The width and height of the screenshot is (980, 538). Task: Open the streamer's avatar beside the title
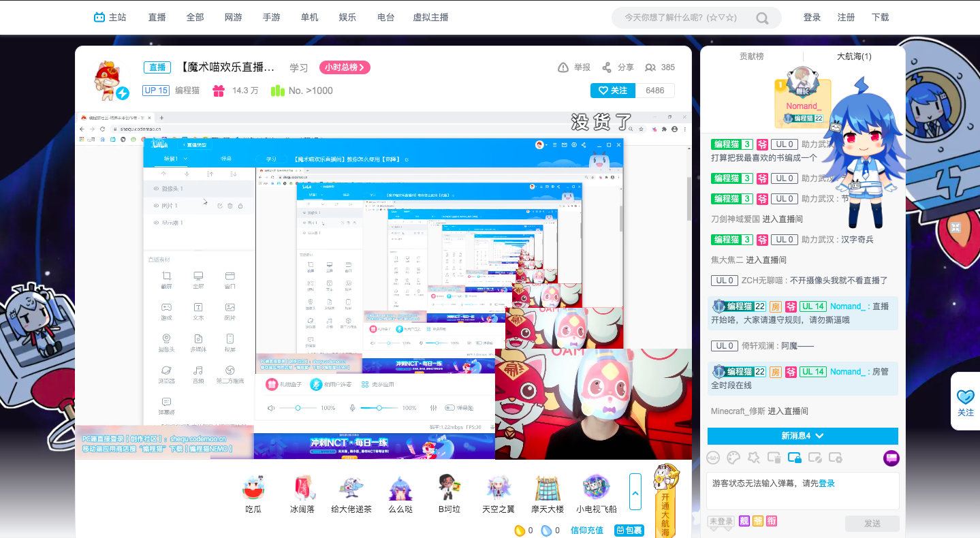tap(109, 79)
